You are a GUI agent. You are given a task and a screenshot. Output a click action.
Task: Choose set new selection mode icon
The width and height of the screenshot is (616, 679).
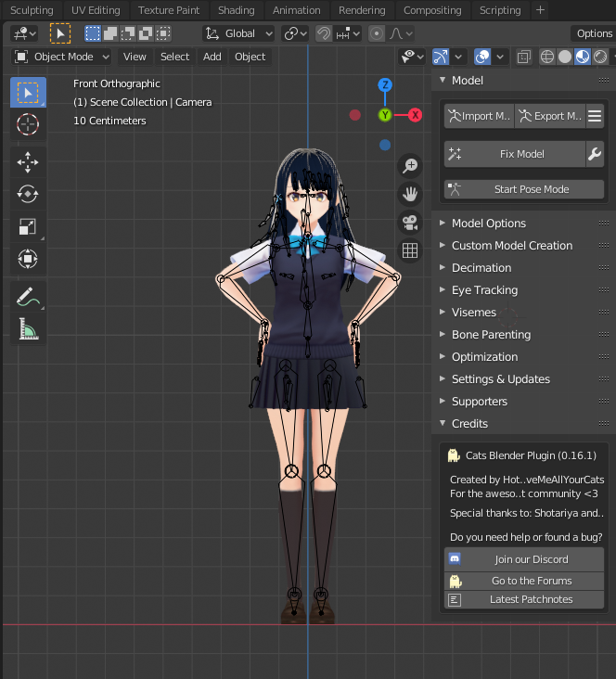pyautogui.click(x=93, y=33)
